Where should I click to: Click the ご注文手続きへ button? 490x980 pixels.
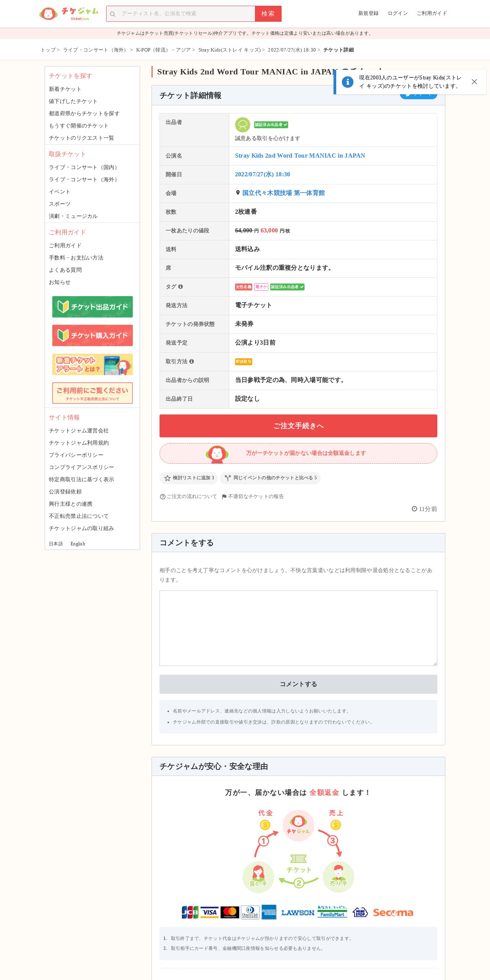tap(298, 426)
